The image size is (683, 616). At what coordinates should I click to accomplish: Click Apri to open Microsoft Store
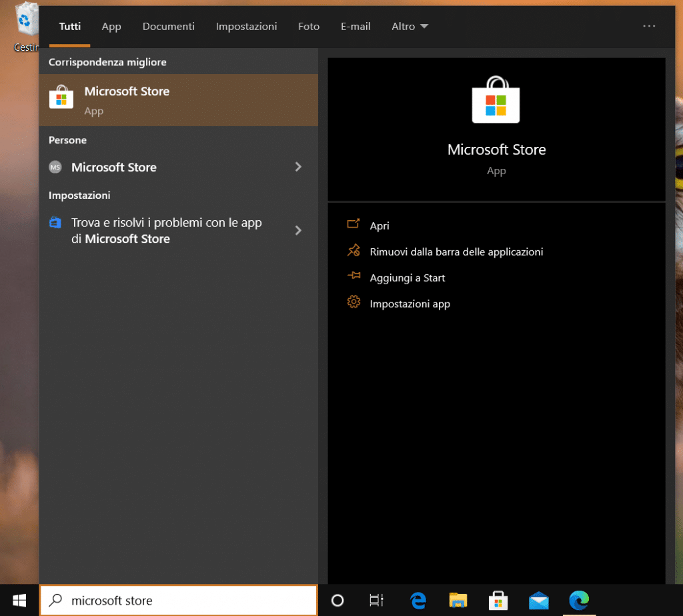click(x=379, y=226)
